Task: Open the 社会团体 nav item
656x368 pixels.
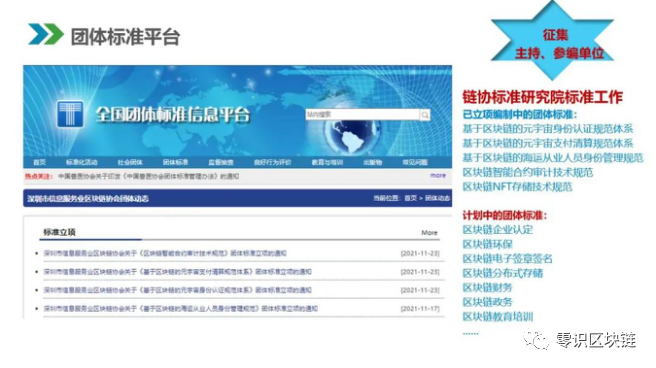Action: [x=130, y=162]
